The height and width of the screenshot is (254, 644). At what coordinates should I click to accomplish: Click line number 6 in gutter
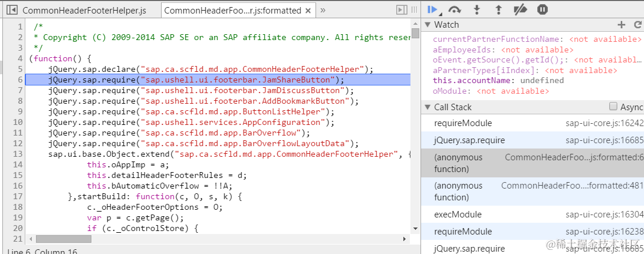tap(20, 80)
